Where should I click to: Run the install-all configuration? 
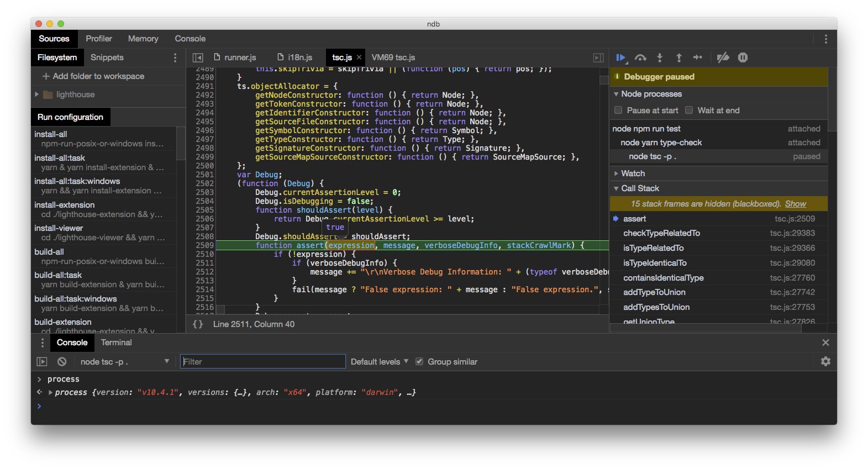(x=104, y=139)
